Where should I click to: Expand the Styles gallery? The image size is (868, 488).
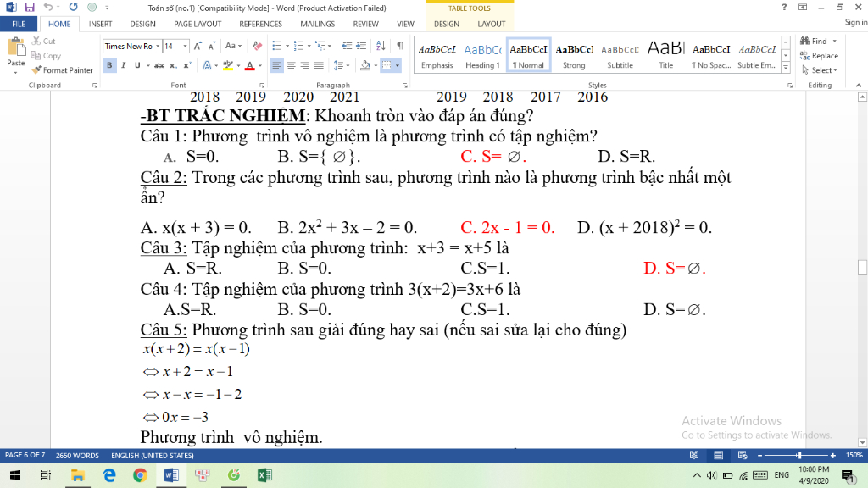point(785,68)
